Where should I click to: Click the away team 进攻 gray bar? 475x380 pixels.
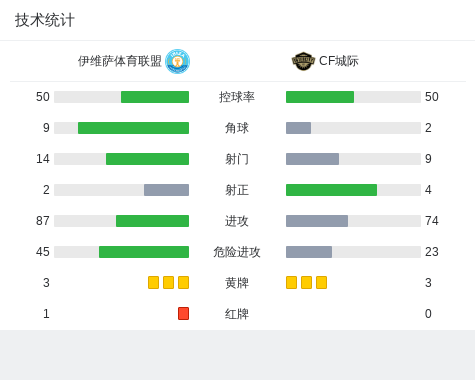pyautogui.click(x=317, y=221)
